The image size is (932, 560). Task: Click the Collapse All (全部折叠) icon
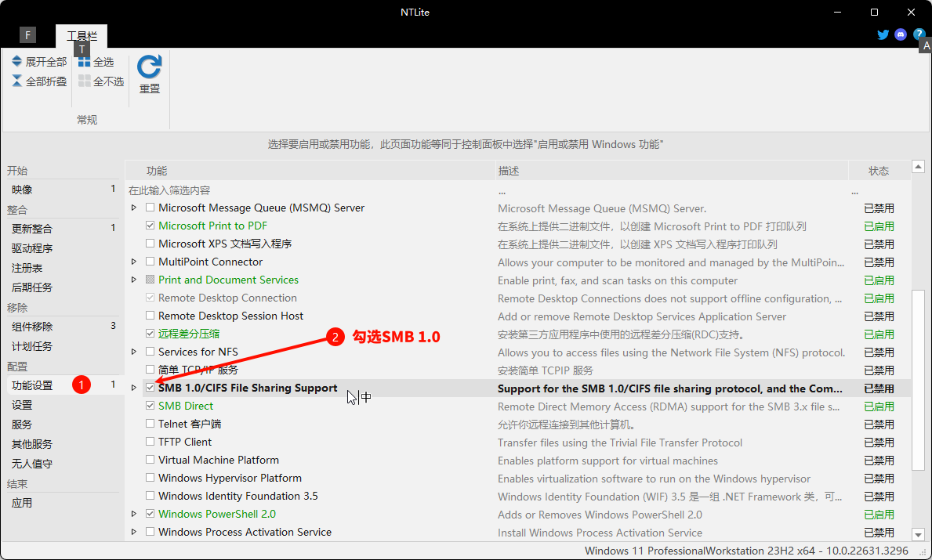click(16, 81)
